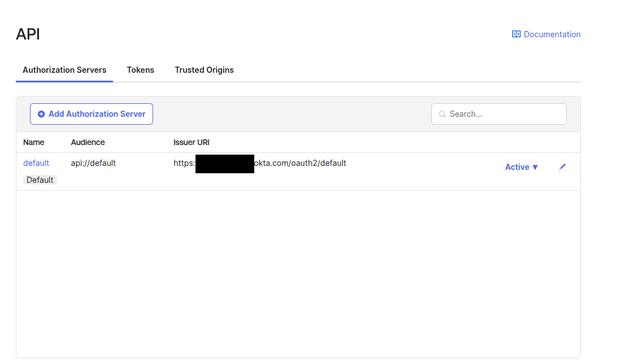Go to the Trusted Origins tab
Screen dimensions: 617x364
[x=204, y=70]
